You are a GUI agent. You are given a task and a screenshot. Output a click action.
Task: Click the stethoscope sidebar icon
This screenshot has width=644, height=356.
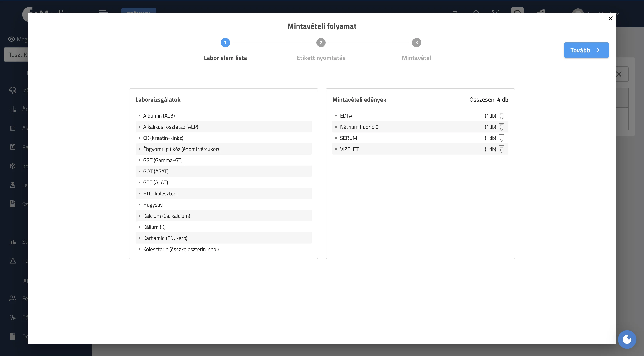coord(12,317)
